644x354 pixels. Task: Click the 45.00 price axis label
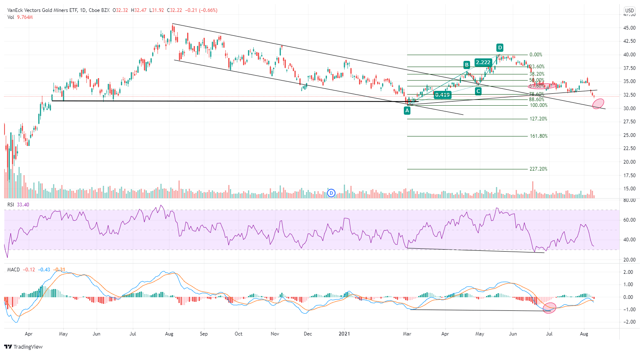click(630, 28)
